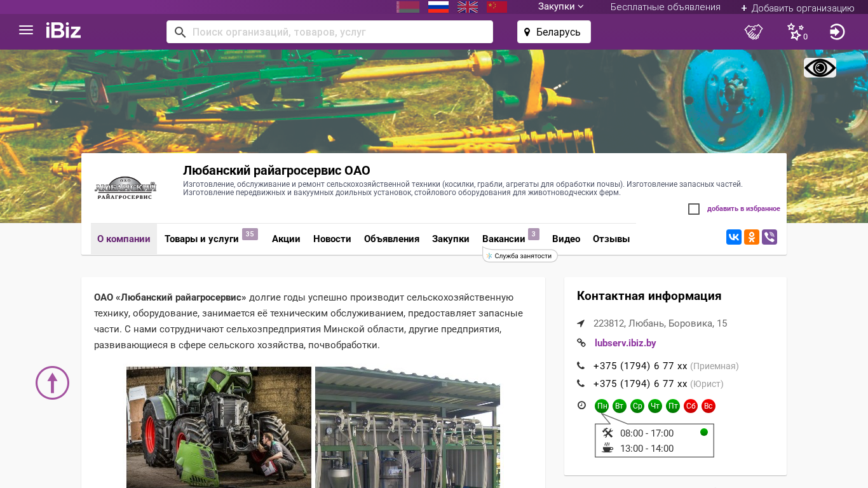Open the tractor repair photo
Viewport: 868px width, 488px height.
(x=219, y=427)
